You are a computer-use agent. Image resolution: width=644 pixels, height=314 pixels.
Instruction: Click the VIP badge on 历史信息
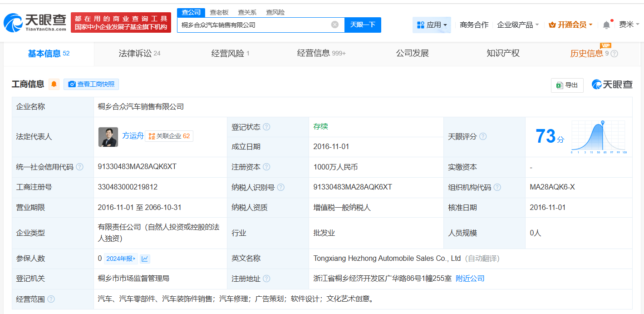tap(606, 46)
